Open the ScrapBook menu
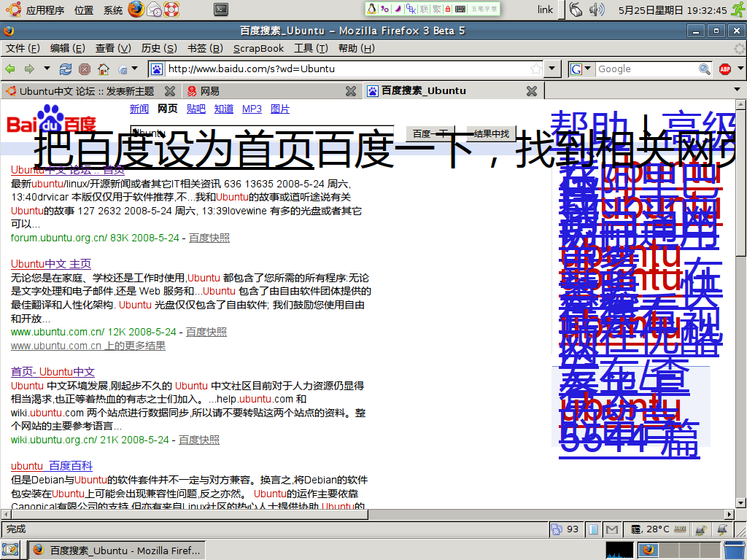Screen dimensions: 747x560 coord(258,48)
